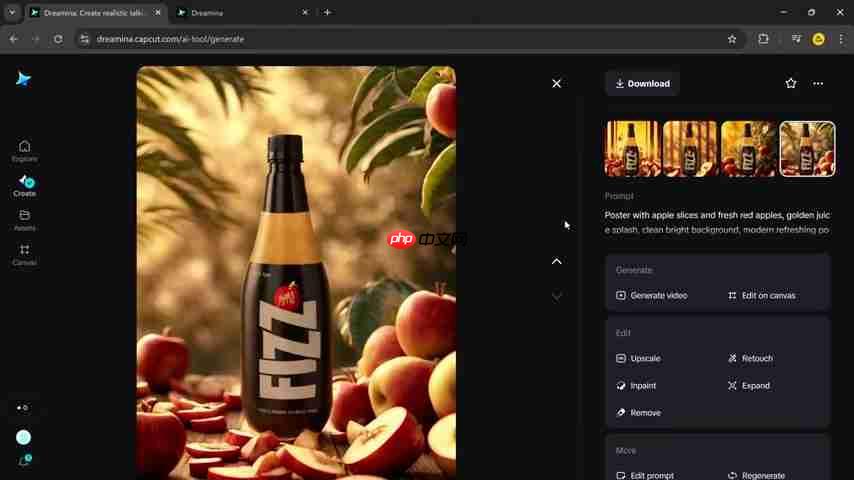Switch to the second Dreamina browser tab
The width and height of the screenshot is (854, 480).
coord(241,13)
